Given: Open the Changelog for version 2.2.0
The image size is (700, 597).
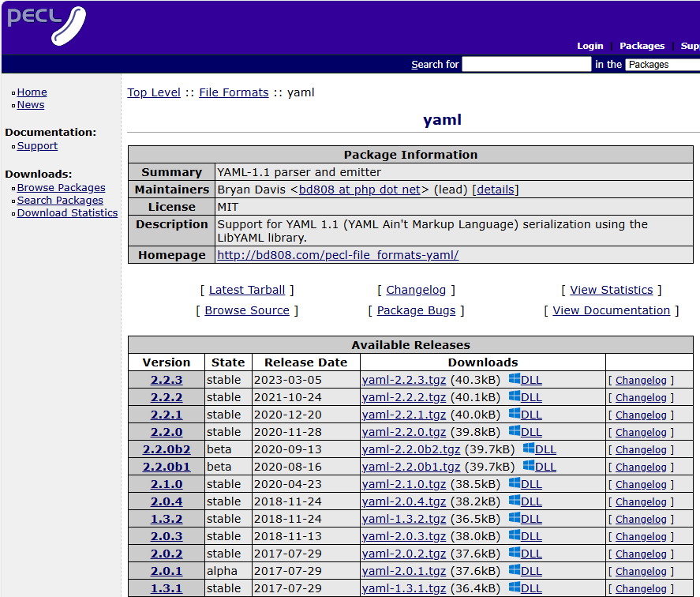Looking at the screenshot, I should point(641,433).
